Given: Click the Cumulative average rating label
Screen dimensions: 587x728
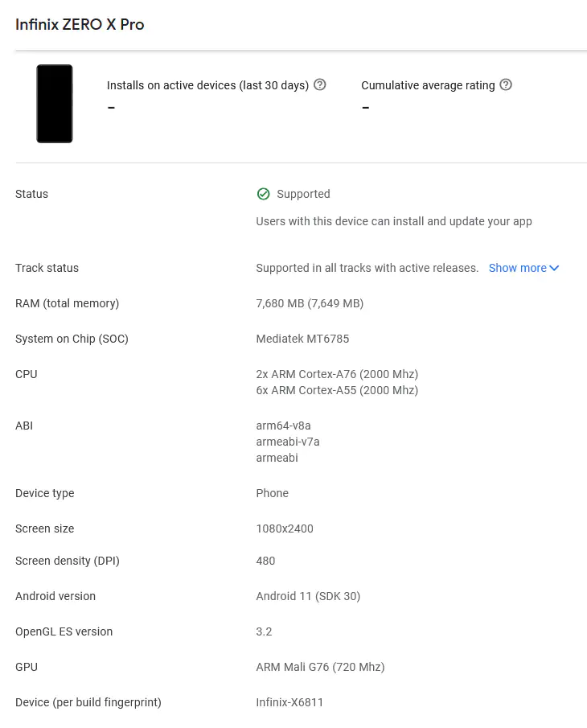Looking at the screenshot, I should [429, 85].
